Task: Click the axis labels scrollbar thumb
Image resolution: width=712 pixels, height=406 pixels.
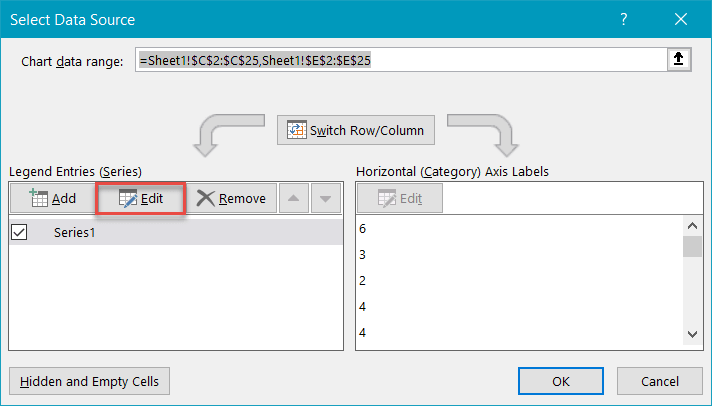Action: [x=691, y=247]
